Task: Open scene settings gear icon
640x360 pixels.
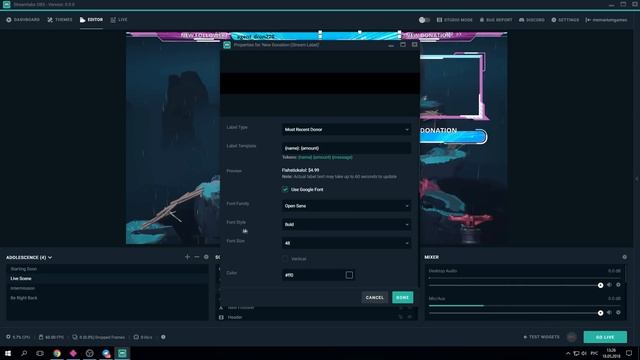Action: 206,257
